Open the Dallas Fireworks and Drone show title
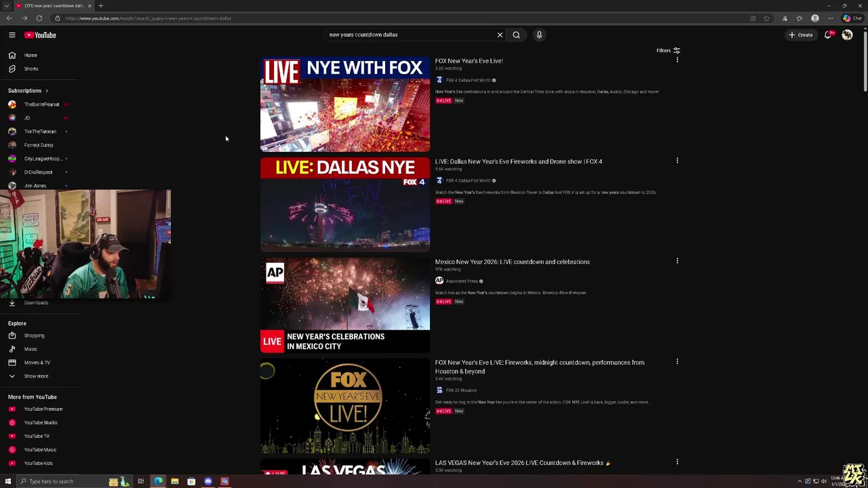 click(x=519, y=161)
